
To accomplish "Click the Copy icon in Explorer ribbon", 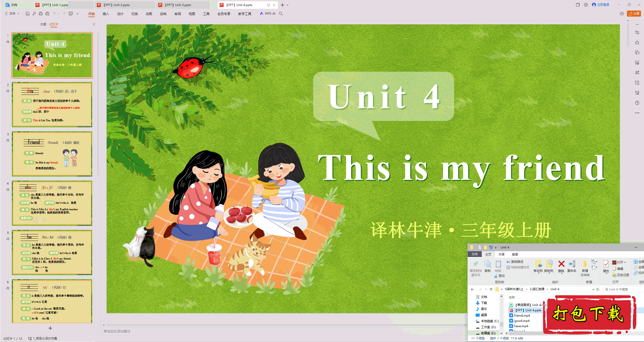I will [x=488, y=264].
